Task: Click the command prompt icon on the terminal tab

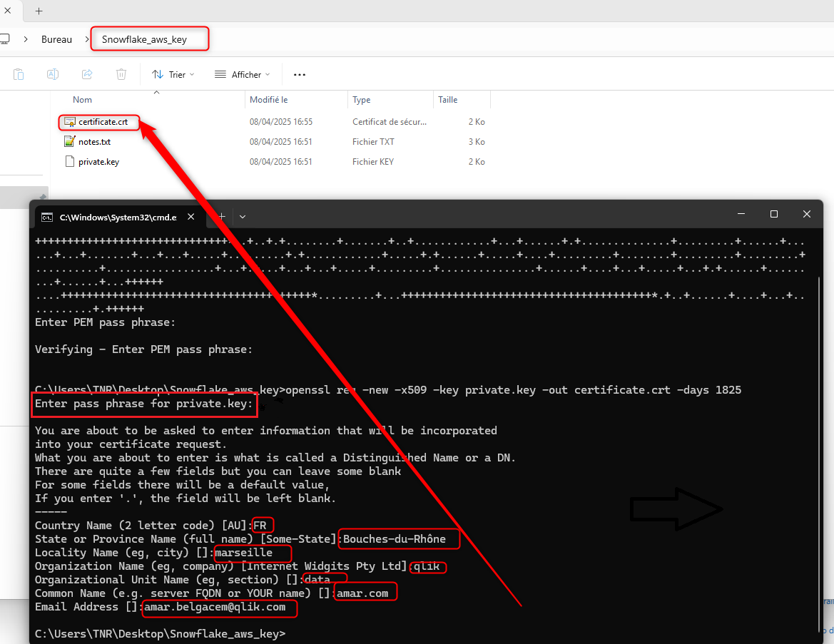Action: [x=47, y=215]
